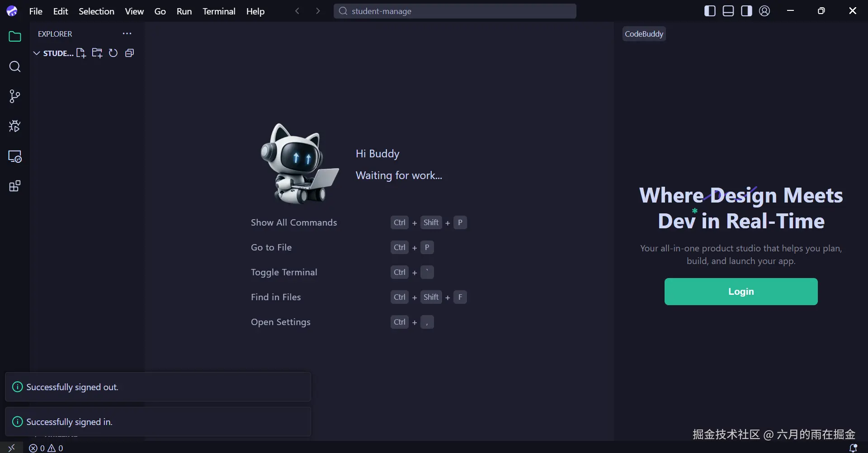Click Toggle Terminal shortcut
This screenshot has width=868, height=453.
point(284,272)
